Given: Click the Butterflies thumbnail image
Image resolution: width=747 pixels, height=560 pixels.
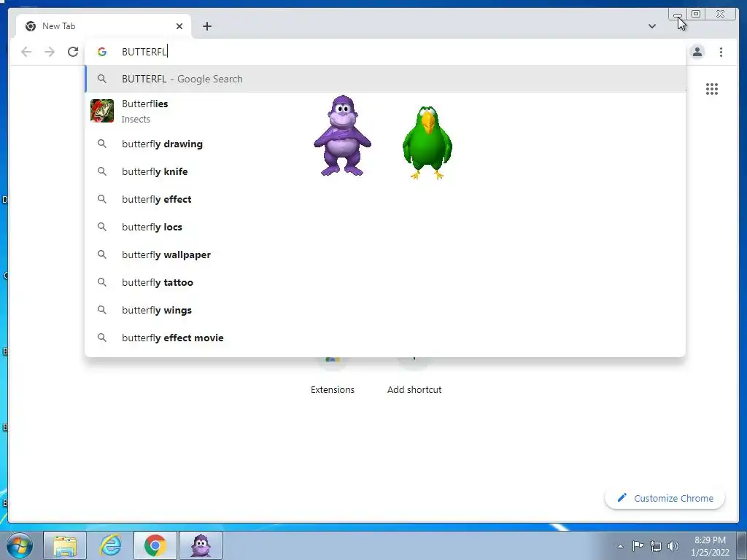Looking at the screenshot, I should [x=102, y=111].
